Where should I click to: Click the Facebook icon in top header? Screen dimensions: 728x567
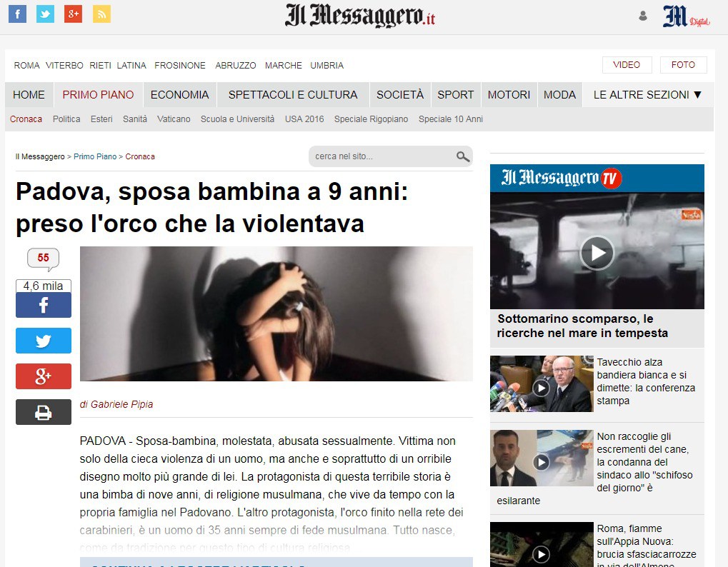point(17,14)
